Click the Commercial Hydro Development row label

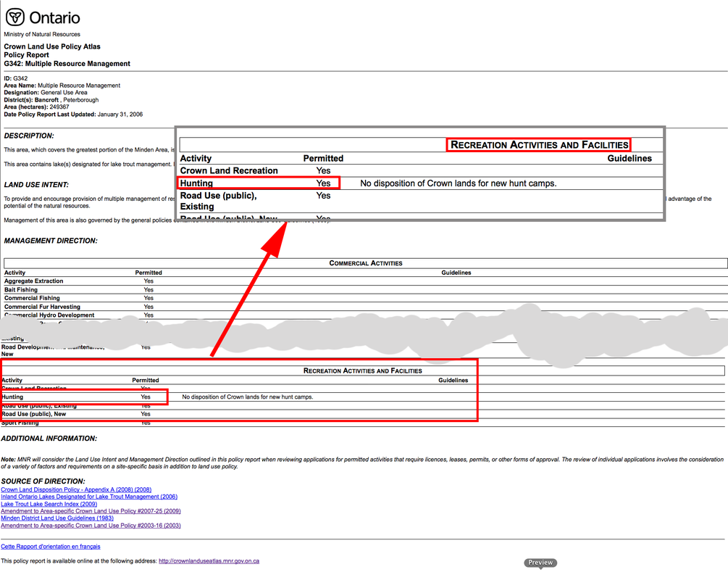(49, 315)
